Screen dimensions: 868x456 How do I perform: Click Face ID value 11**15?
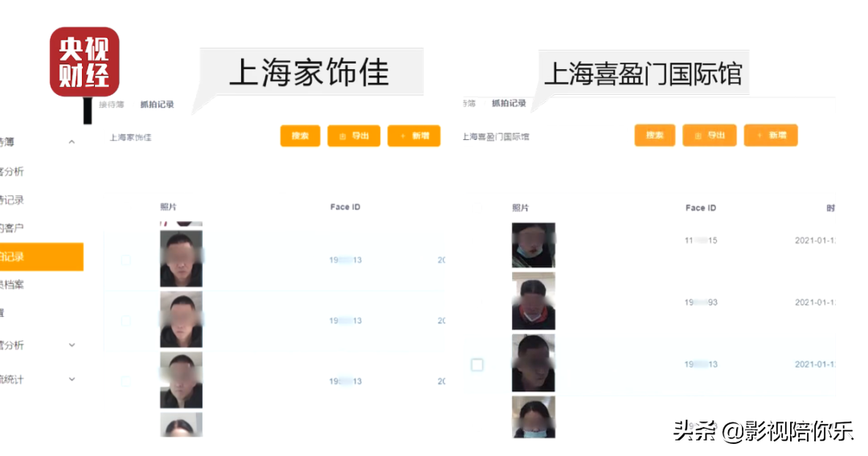701,240
